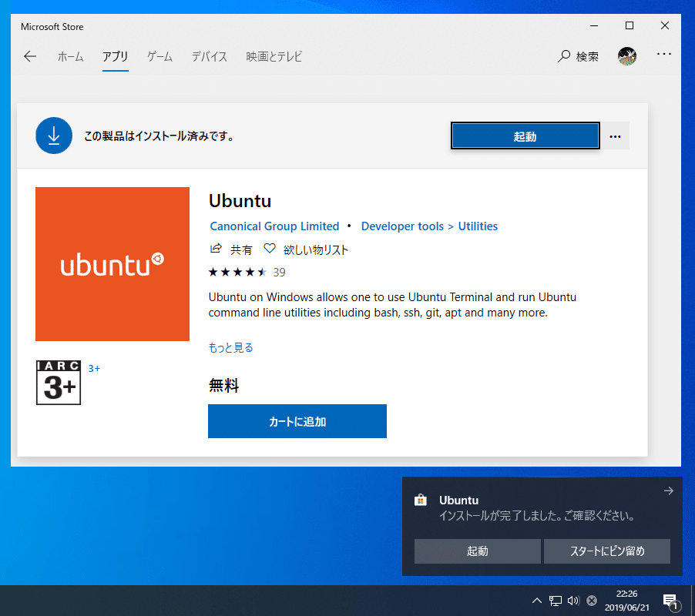Viewport: 695px width, 616px height.
Task: Switch to the ゲーム tab
Action: tap(159, 56)
